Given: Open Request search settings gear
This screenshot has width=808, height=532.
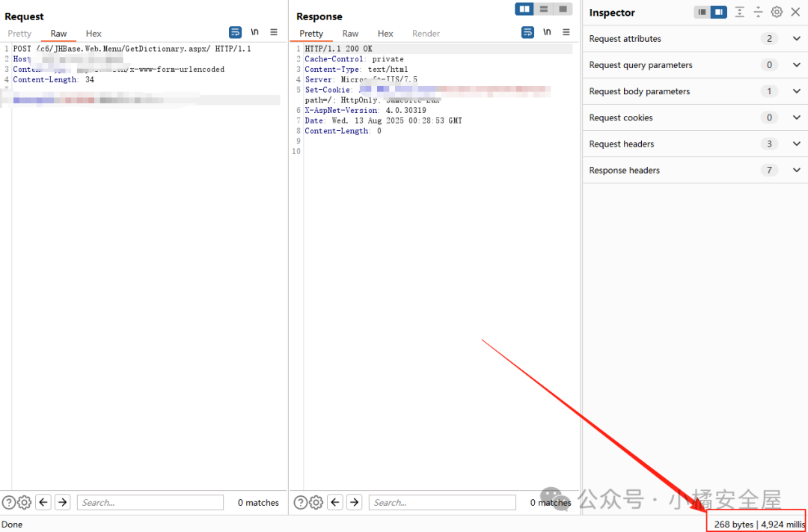Looking at the screenshot, I should pyautogui.click(x=24, y=502).
